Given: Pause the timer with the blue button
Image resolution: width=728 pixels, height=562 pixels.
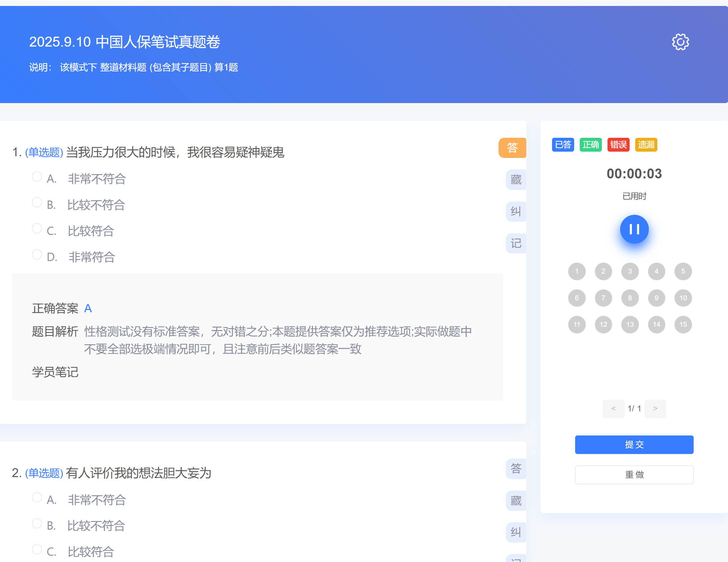Looking at the screenshot, I should (634, 229).
